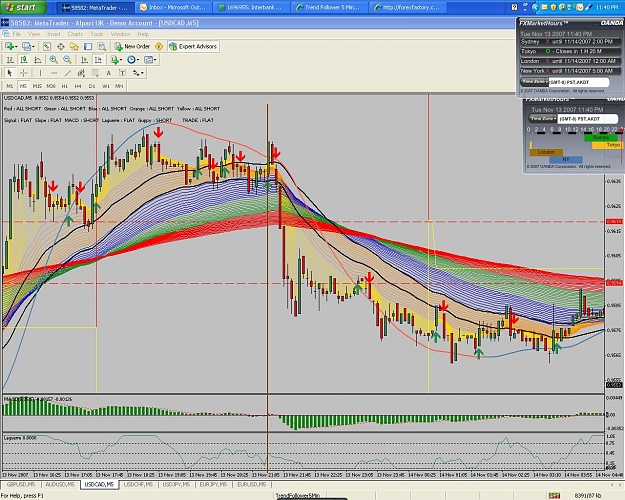The width and height of the screenshot is (625, 500).
Task: Switch to H1 timeframe
Action: click(65, 86)
